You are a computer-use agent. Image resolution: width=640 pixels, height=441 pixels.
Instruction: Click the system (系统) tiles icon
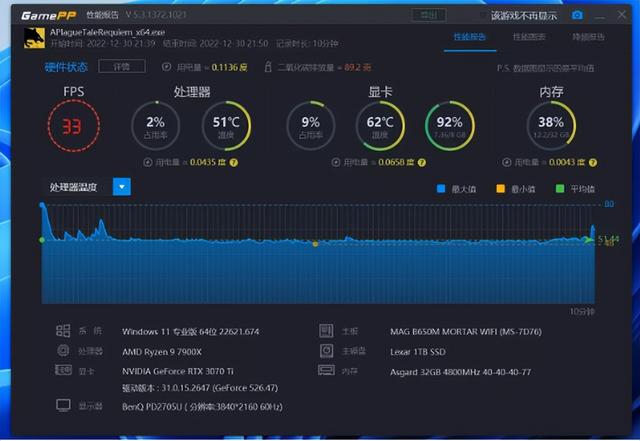tap(63, 331)
